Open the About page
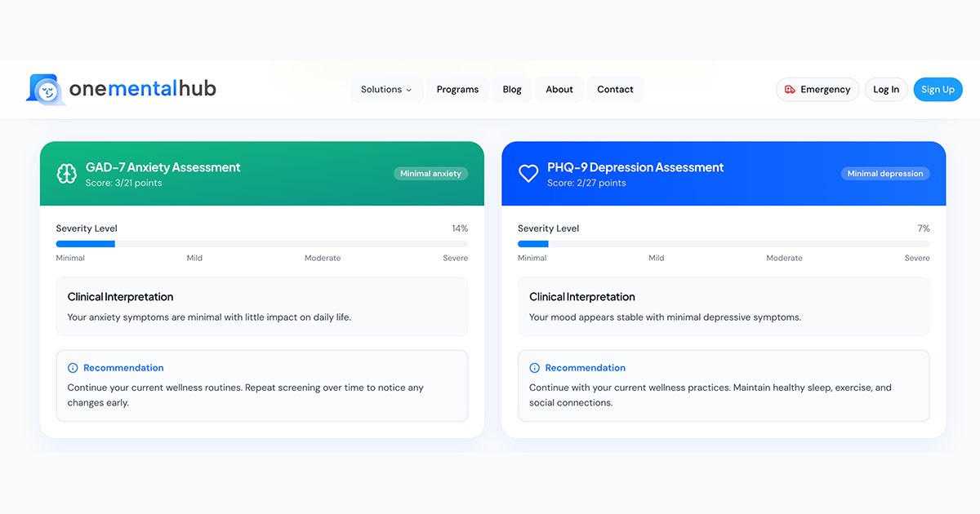This screenshot has width=980, height=514. tap(559, 90)
